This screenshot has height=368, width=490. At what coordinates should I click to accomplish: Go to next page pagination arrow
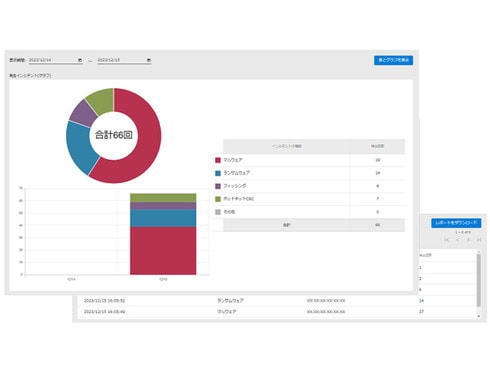[468, 240]
